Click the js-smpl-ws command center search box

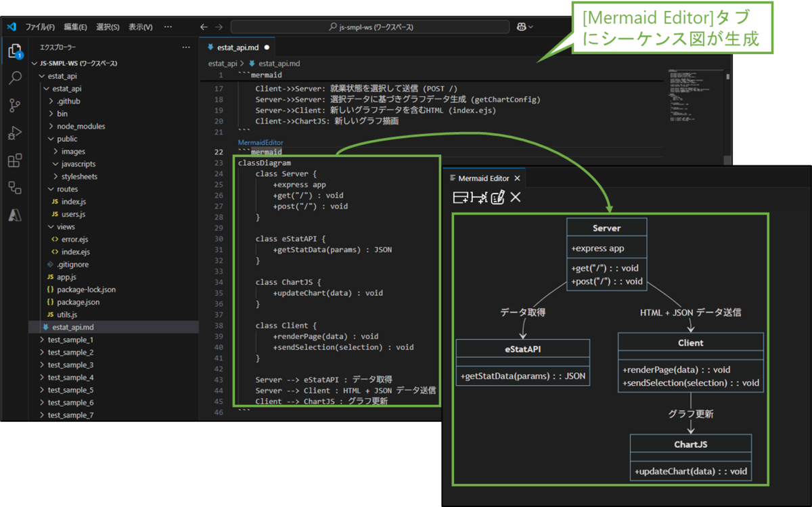coord(371,27)
